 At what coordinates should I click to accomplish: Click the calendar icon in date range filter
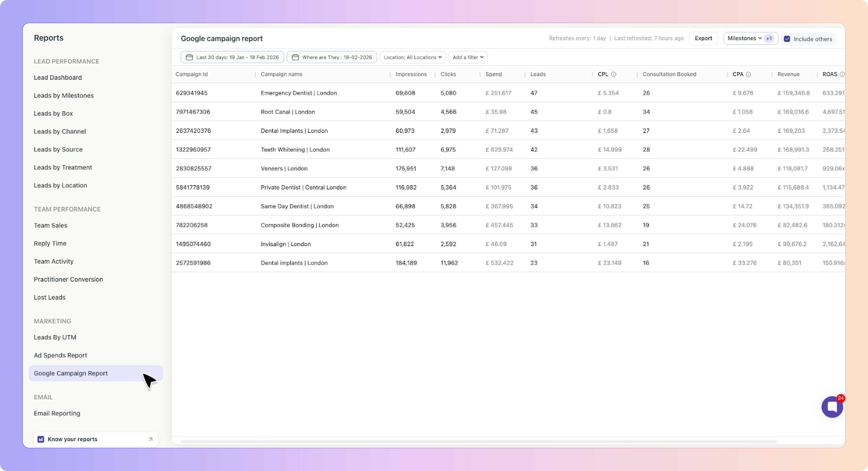[189, 57]
